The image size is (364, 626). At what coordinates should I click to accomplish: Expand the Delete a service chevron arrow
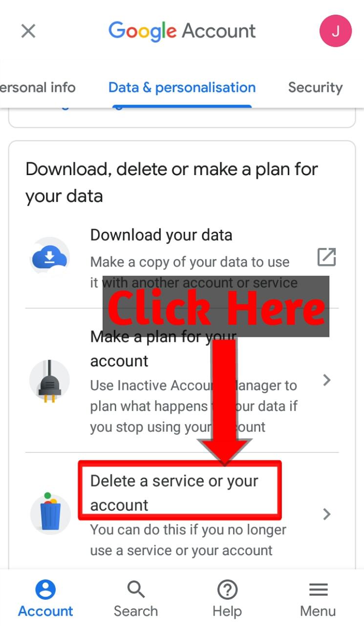[327, 514]
